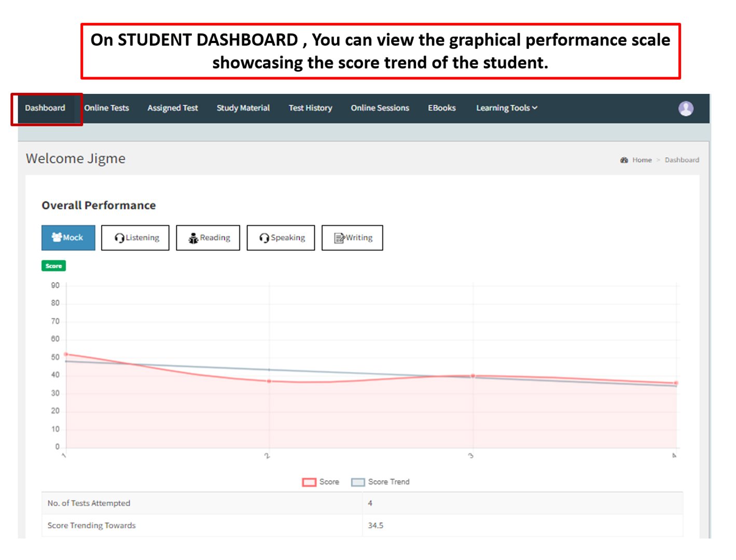Select the Mock performance tab
This screenshot has width=736, height=560.
tap(68, 238)
